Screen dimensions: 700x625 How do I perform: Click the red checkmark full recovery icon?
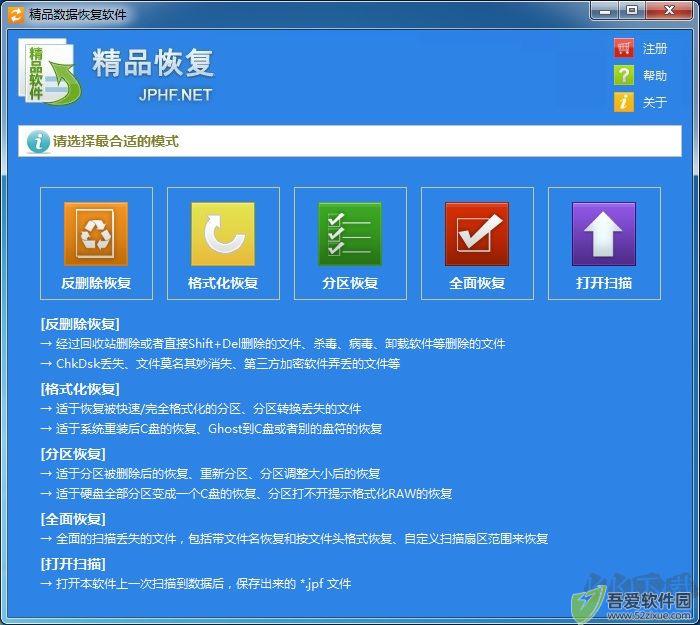pos(477,234)
